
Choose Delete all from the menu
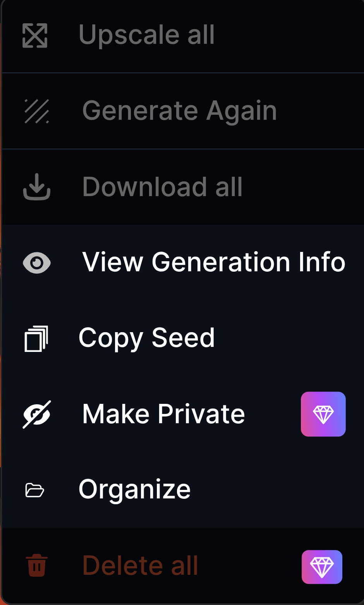pos(140,565)
